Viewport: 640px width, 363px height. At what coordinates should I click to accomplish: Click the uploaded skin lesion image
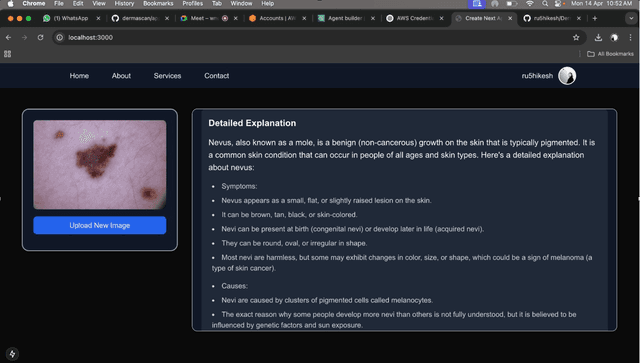tap(100, 165)
